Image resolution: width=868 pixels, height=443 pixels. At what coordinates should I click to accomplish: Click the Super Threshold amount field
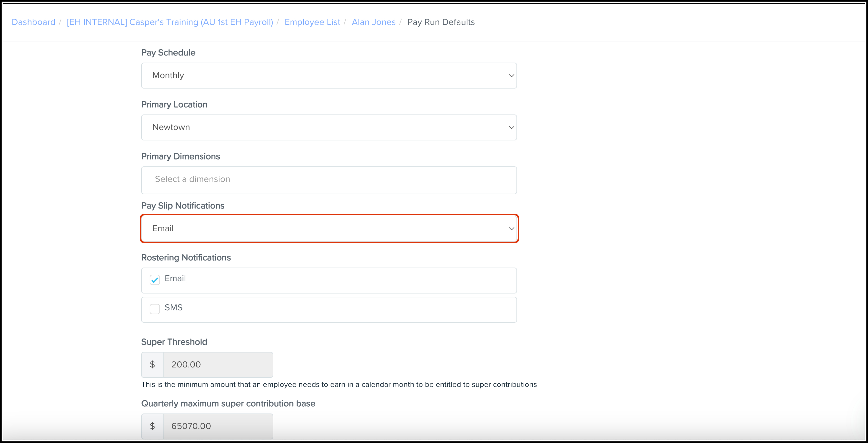pyautogui.click(x=218, y=365)
